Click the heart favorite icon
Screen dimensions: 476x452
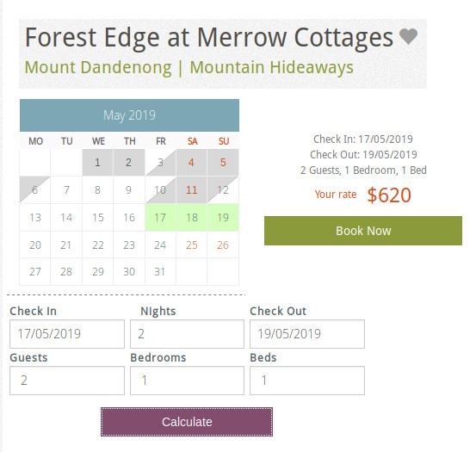(x=408, y=37)
